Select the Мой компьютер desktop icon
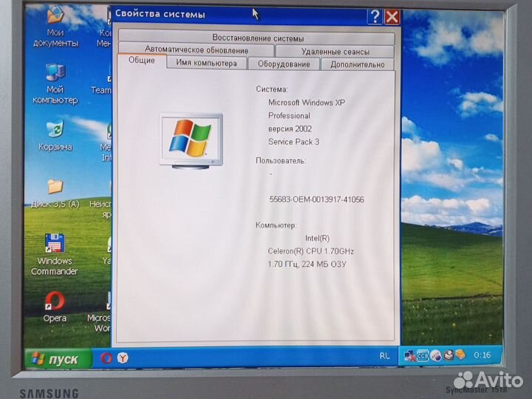The height and width of the screenshot is (399, 532). point(55,73)
